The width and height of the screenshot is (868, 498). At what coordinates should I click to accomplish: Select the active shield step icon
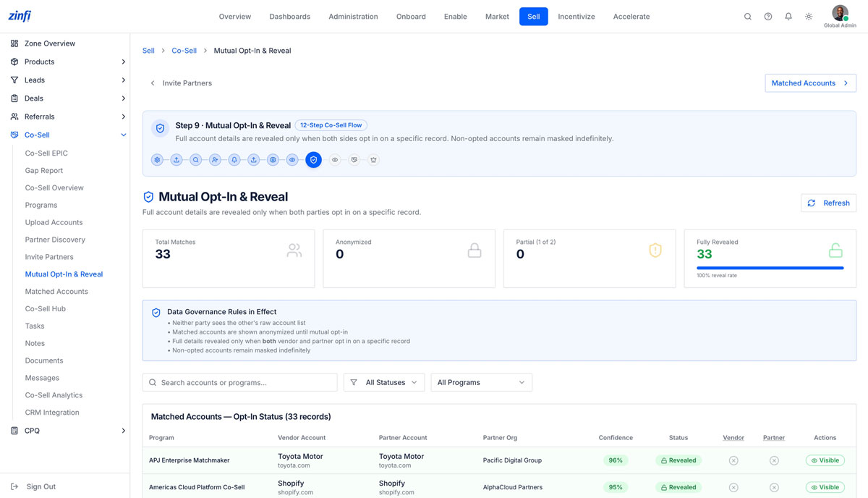tap(313, 160)
